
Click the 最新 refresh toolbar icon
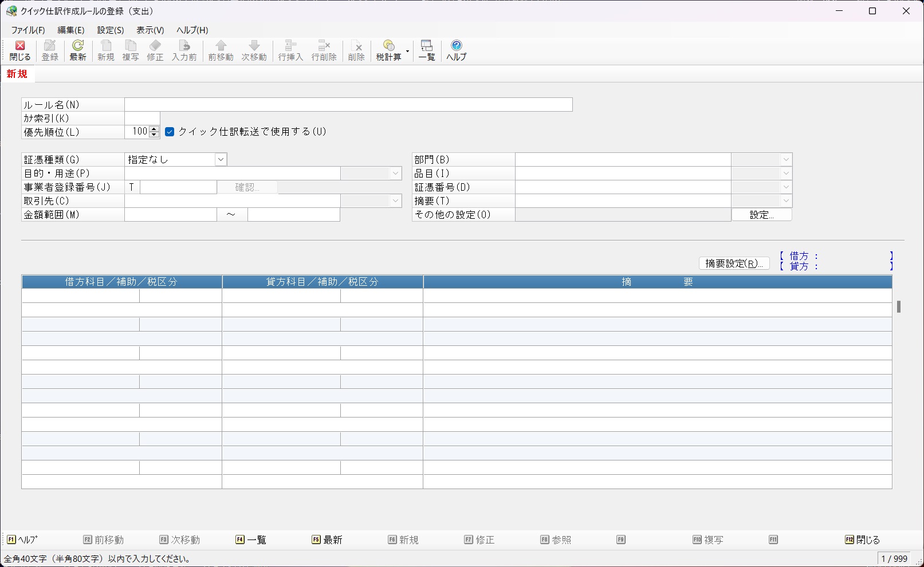click(78, 50)
